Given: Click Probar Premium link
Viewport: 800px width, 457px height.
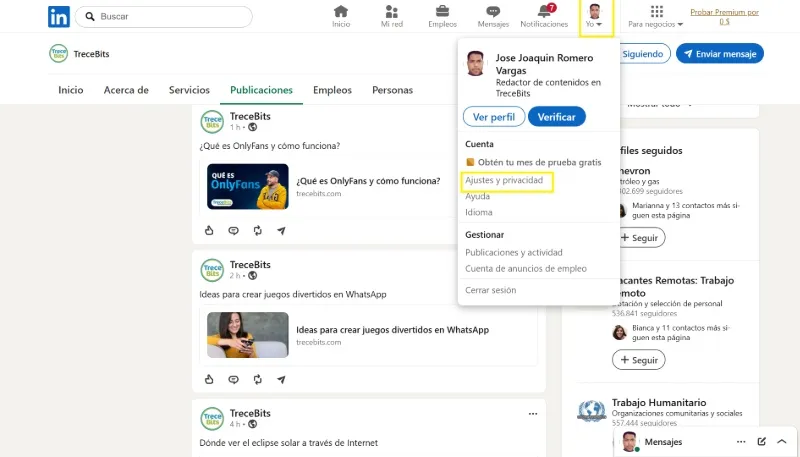Looking at the screenshot, I should pos(724,16).
